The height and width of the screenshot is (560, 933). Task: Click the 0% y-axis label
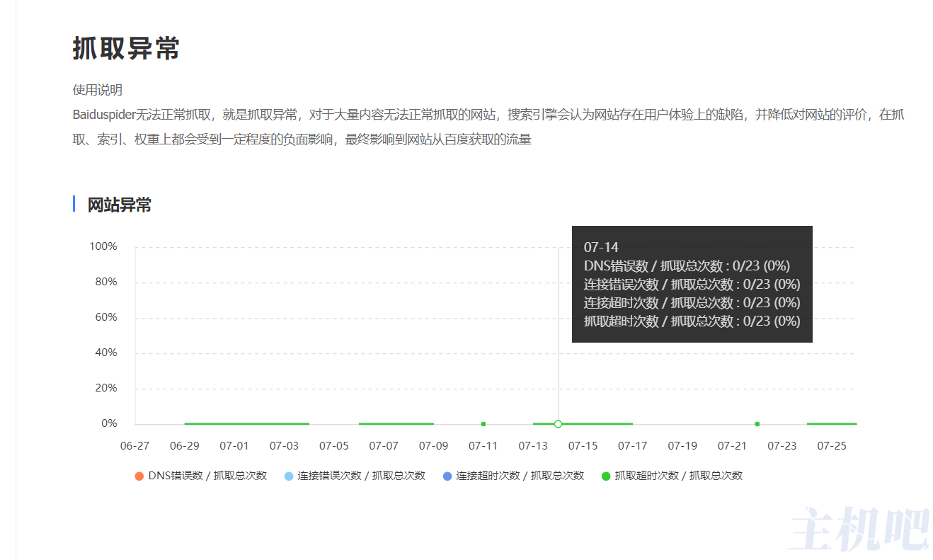pos(109,423)
